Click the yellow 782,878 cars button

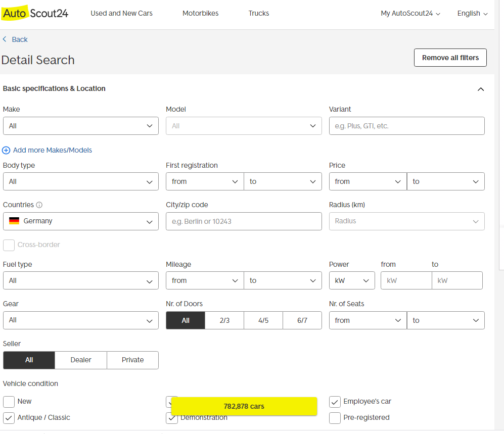244,406
